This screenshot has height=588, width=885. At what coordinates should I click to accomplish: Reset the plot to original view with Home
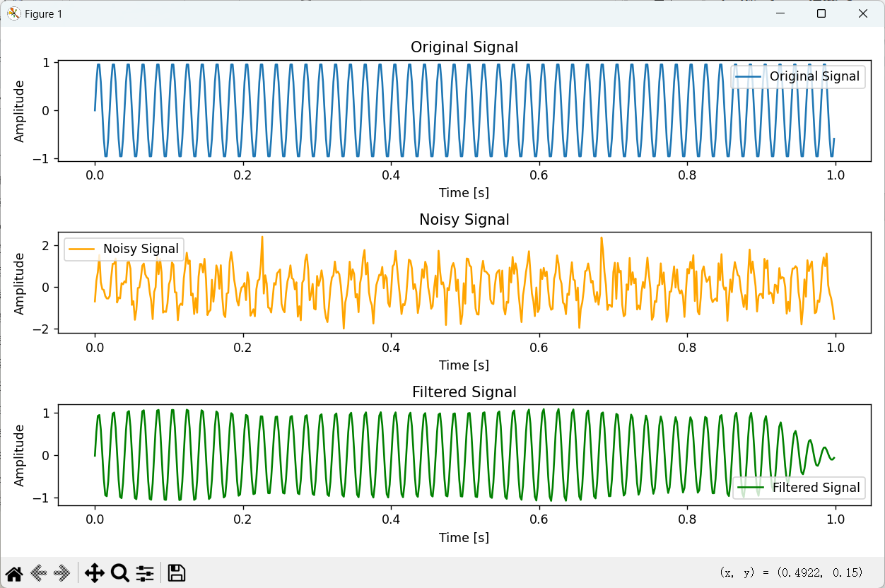[x=14, y=572]
